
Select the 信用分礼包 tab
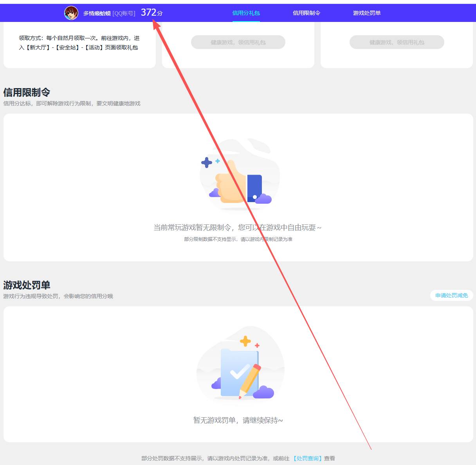point(246,13)
